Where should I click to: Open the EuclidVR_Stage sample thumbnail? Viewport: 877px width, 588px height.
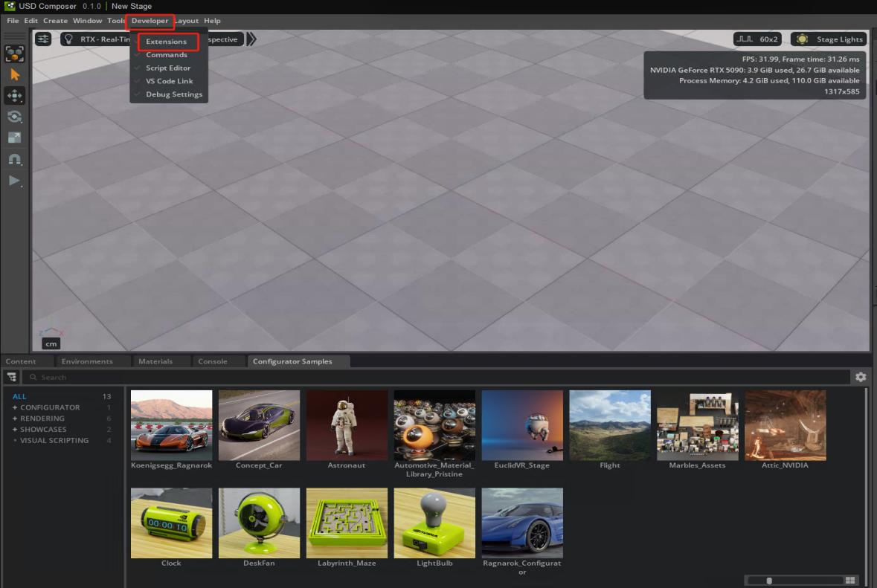522,425
